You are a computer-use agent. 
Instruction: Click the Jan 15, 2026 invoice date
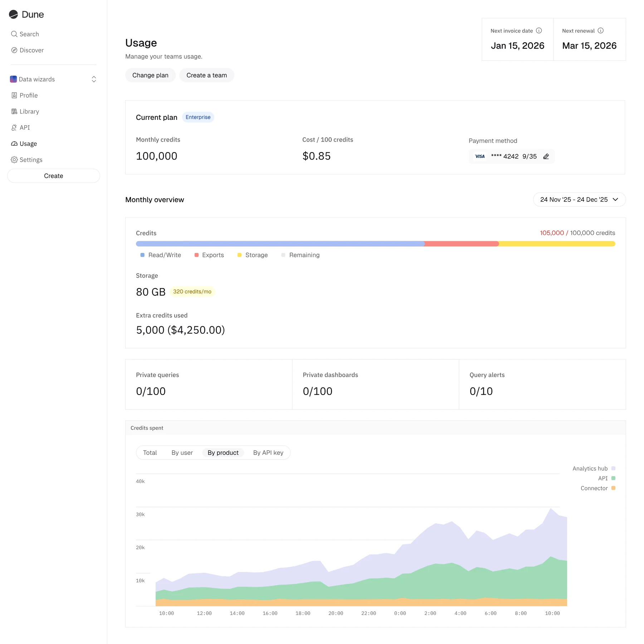coord(517,46)
